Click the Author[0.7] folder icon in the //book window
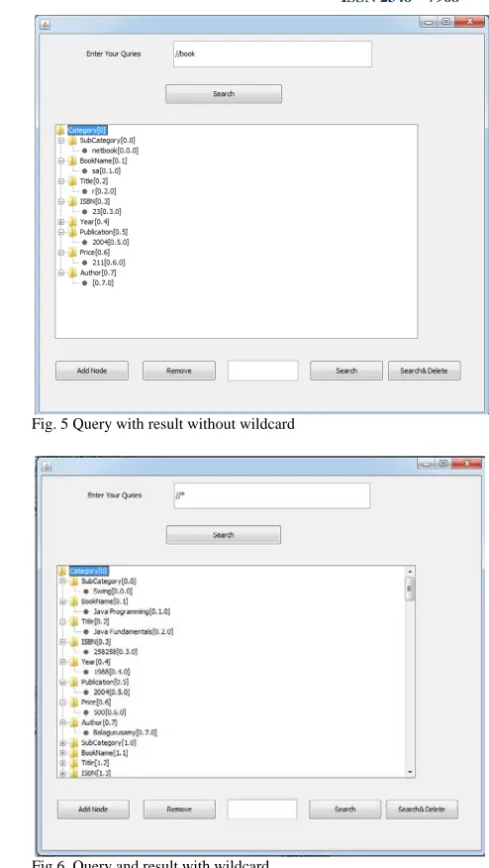The image size is (489, 868). click(x=72, y=272)
